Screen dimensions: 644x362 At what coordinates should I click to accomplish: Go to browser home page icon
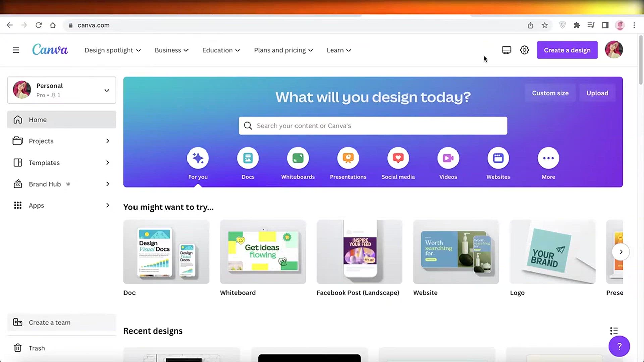53,25
